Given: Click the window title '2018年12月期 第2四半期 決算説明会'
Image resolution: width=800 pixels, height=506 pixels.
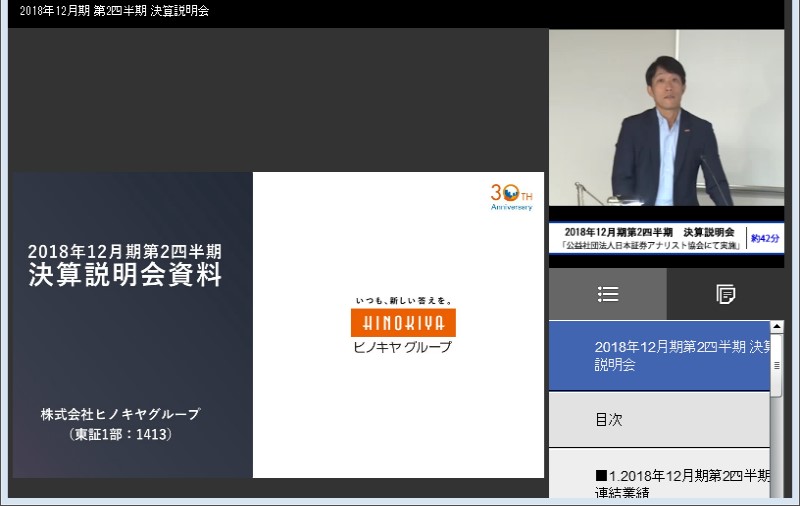Looking at the screenshot, I should pos(114,11).
